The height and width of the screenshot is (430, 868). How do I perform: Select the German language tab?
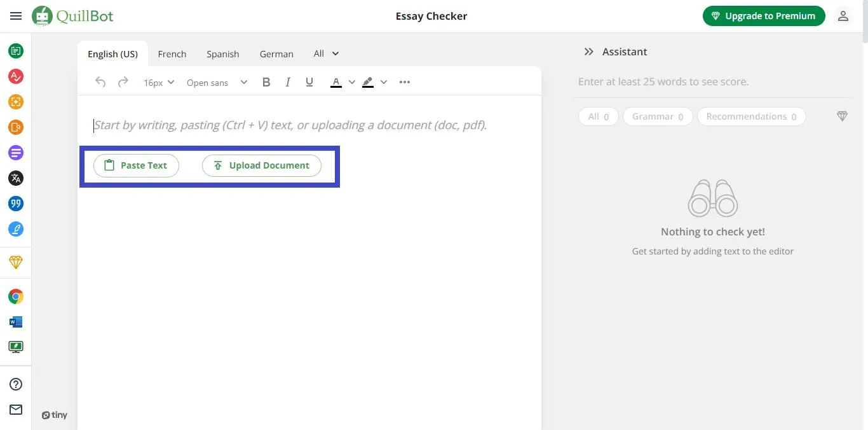pyautogui.click(x=276, y=53)
